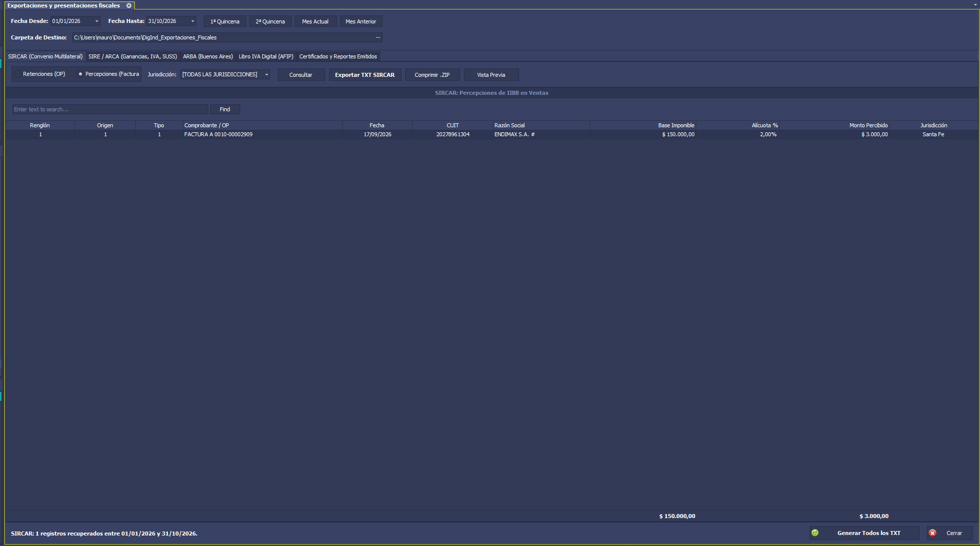This screenshot has height=546, width=980.
Task: Set range to Mes Actual
Action: 316,21
